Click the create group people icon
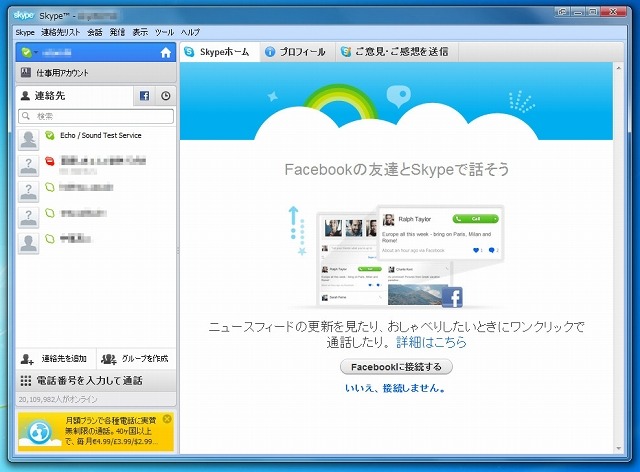 (109, 359)
